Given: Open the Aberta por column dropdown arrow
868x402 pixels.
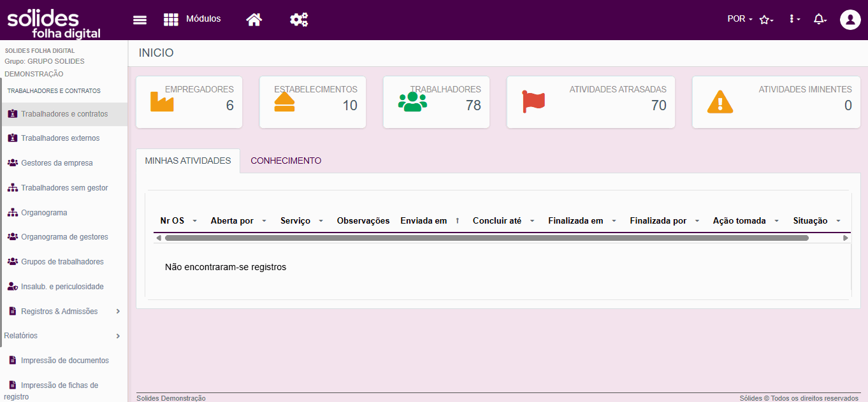Looking at the screenshot, I should pyautogui.click(x=264, y=221).
